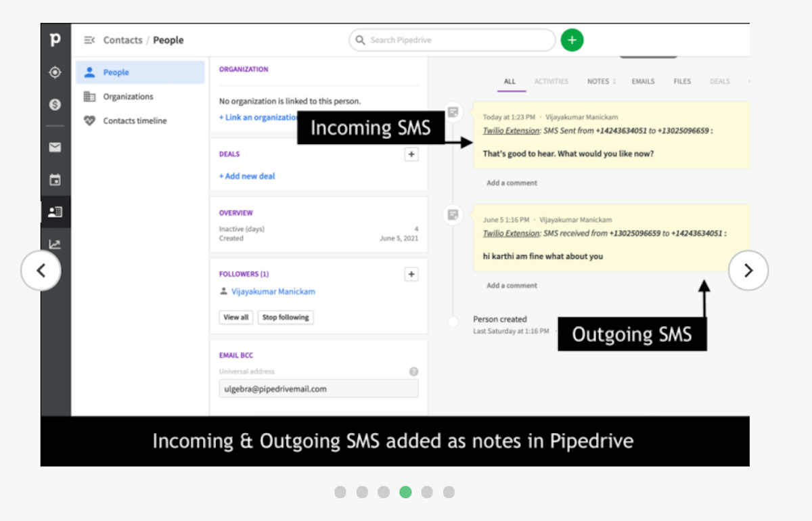Click the Pipedrive logo icon
812x521 pixels.
55,40
